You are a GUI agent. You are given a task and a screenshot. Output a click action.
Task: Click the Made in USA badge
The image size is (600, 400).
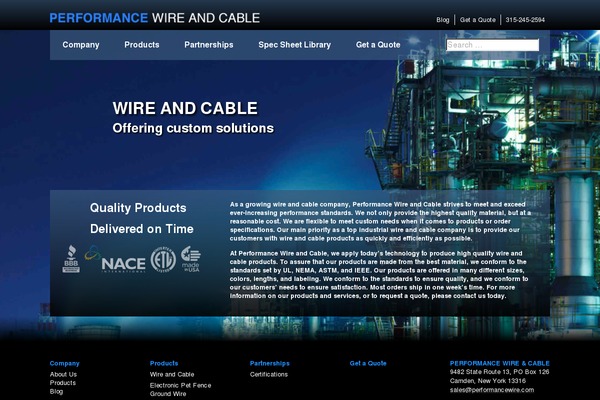click(191, 259)
